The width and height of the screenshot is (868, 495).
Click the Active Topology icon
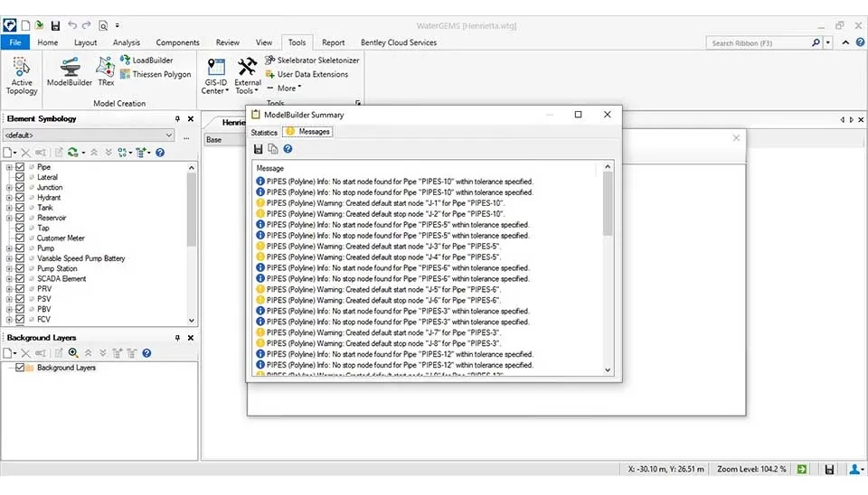[x=22, y=74]
